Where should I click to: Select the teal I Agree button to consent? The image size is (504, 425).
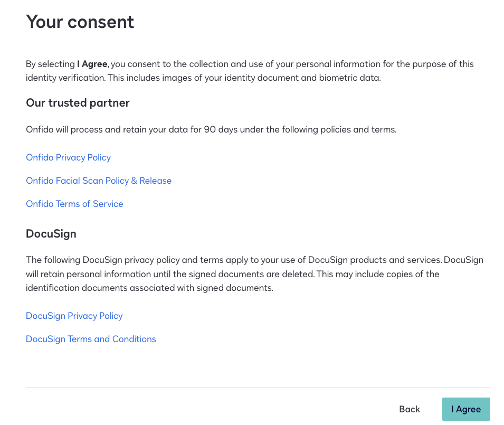[x=466, y=409]
